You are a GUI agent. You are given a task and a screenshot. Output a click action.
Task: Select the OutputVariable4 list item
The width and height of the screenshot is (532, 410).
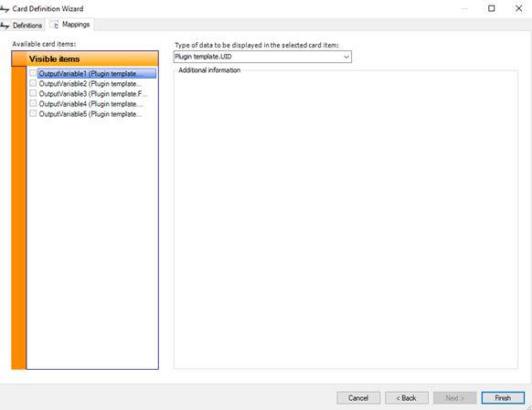pos(90,104)
